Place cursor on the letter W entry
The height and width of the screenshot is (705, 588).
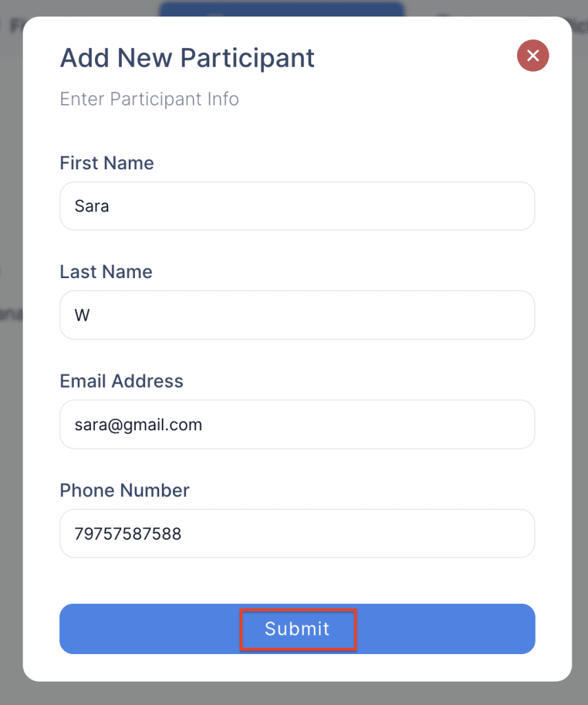[x=83, y=315]
